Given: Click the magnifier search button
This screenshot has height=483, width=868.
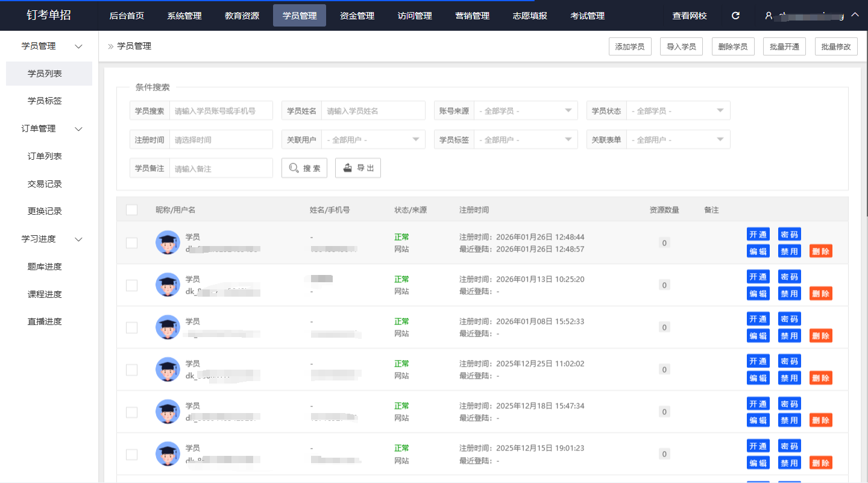Looking at the screenshot, I should click(304, 168).
